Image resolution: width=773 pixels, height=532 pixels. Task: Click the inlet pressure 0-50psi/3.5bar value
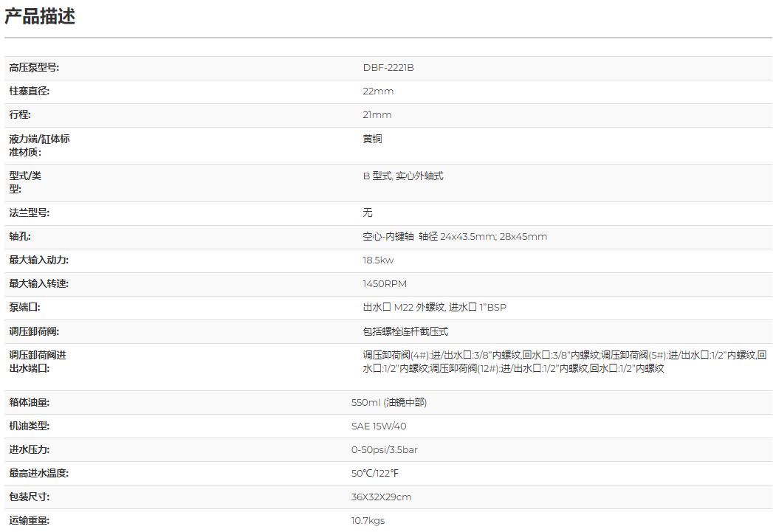(x=384, y=450)
